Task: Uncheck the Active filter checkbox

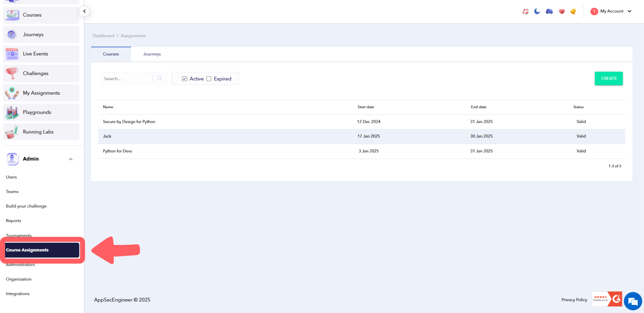Action: (x=185, y=79)
